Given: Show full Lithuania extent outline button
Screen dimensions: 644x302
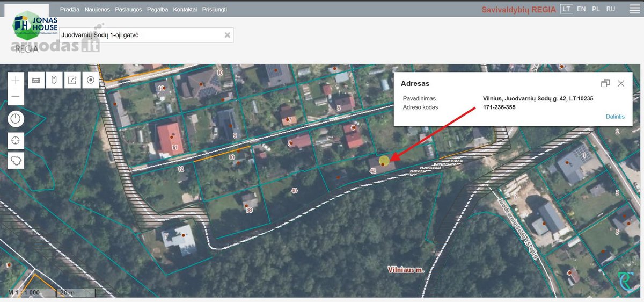Looking at the screenshot, I should point(16,160).
